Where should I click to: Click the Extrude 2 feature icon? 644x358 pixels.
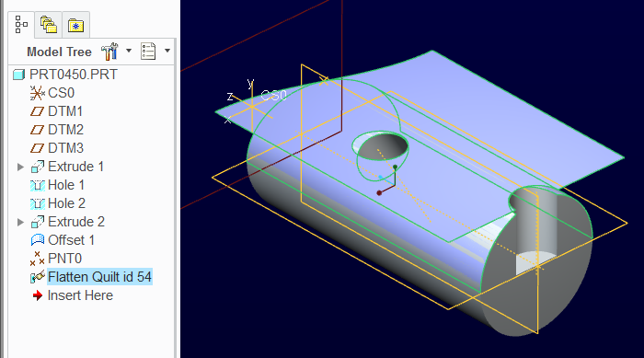point(38,222)
